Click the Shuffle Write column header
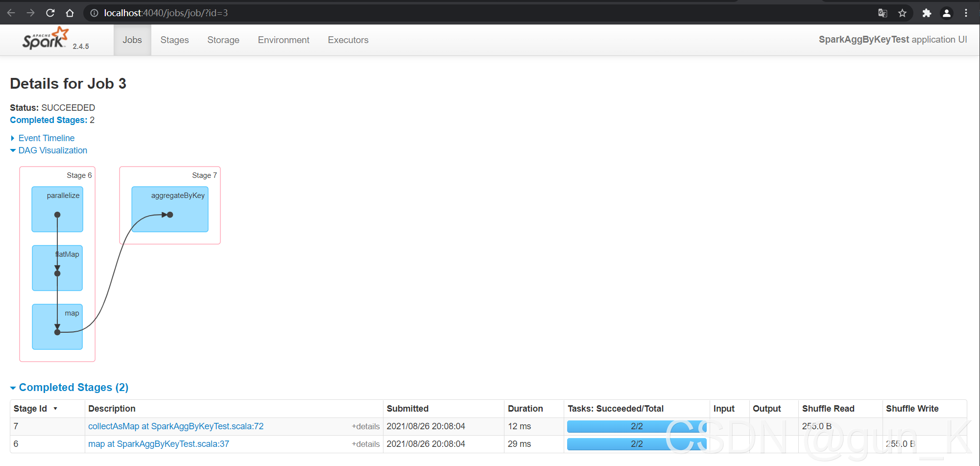 click(925, 409)
